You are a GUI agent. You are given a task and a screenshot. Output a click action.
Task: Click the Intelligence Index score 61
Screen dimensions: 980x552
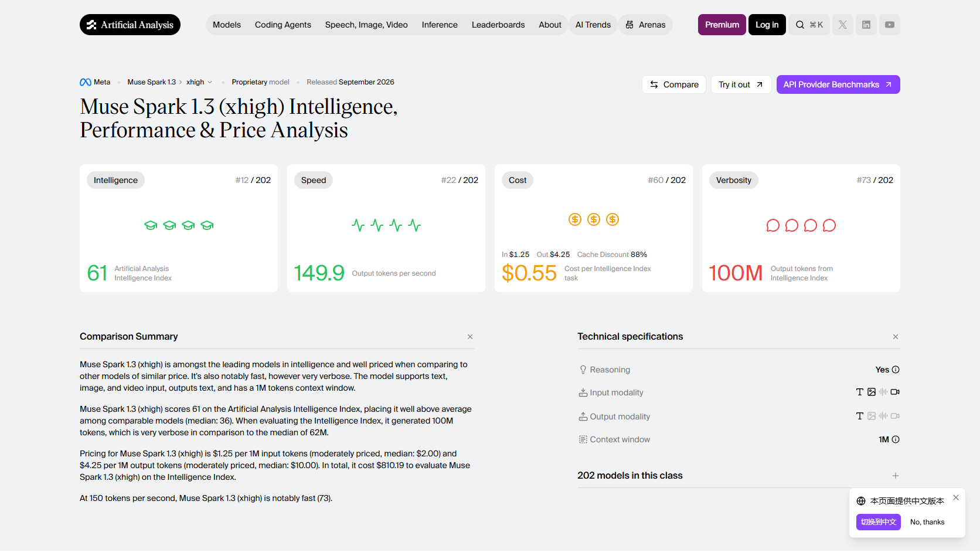(x=97, y=273)
